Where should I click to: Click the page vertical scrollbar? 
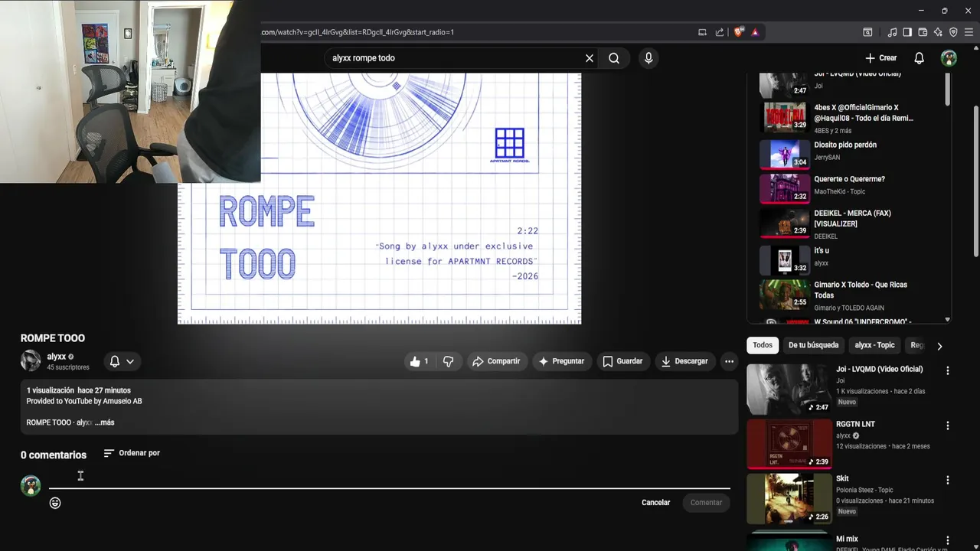(975, 182)
